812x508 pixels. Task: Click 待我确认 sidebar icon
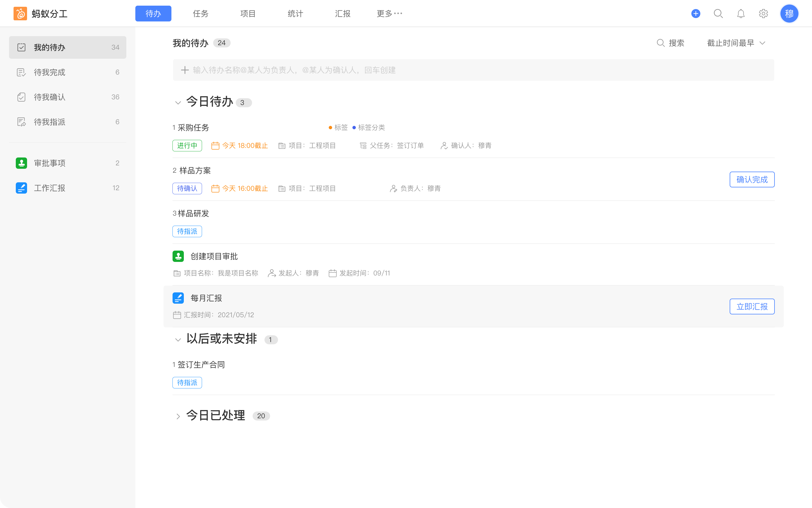[x=21, y=97]
